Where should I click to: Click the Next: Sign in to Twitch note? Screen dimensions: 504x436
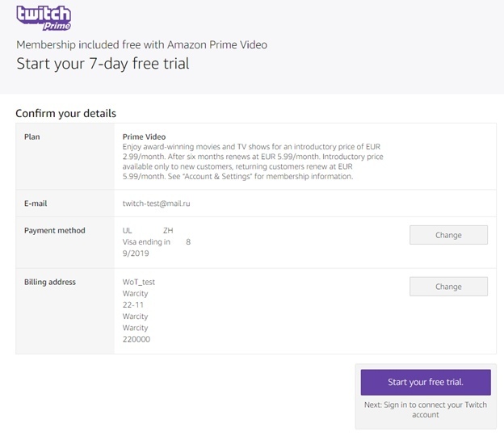coord(425,409)
